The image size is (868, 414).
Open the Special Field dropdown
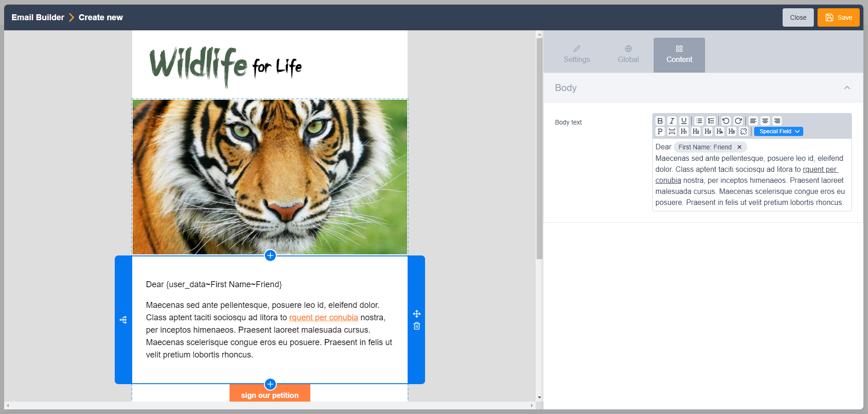tap(778, 131)
